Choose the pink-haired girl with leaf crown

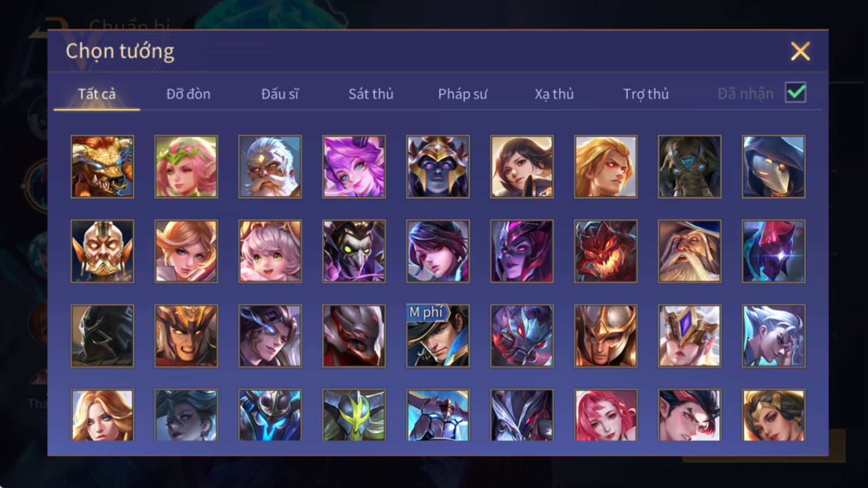(x=186, y=166)
